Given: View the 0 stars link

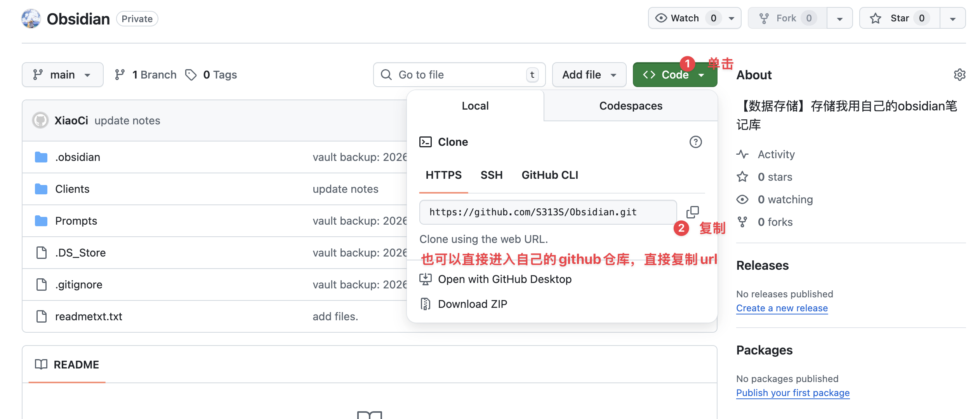Looking at the screenshot, I should [775, 177].
